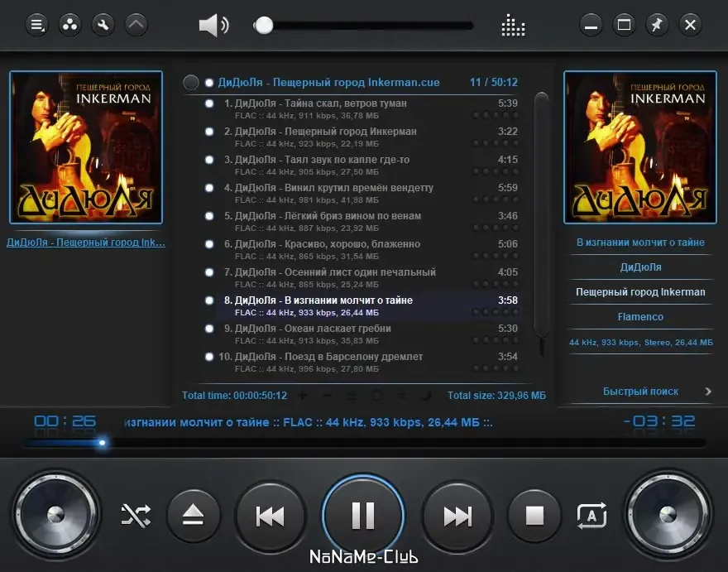This screenshot has width=728, height=572.
Task: Click the playlist vertical scrollbar
Action: click(541, 214)
